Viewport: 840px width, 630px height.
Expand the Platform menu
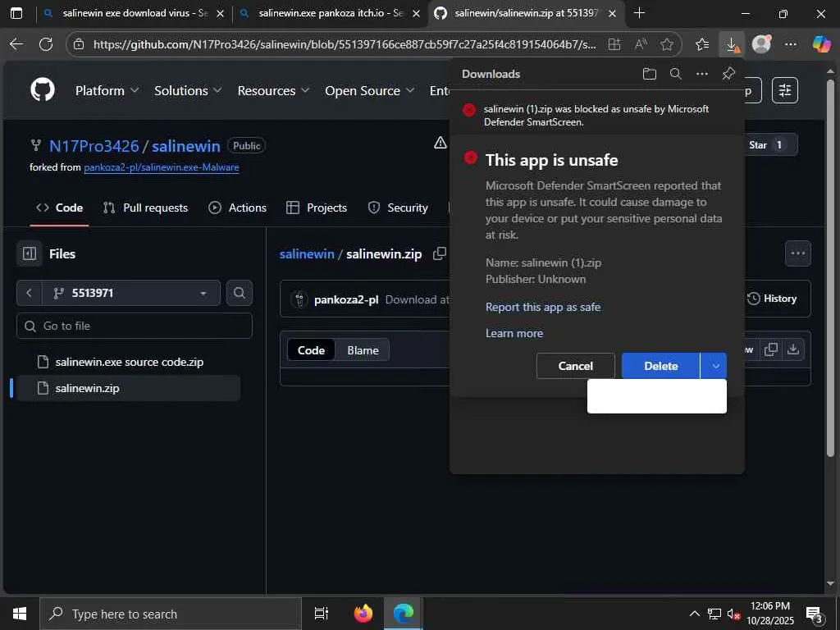coord(107,90)
